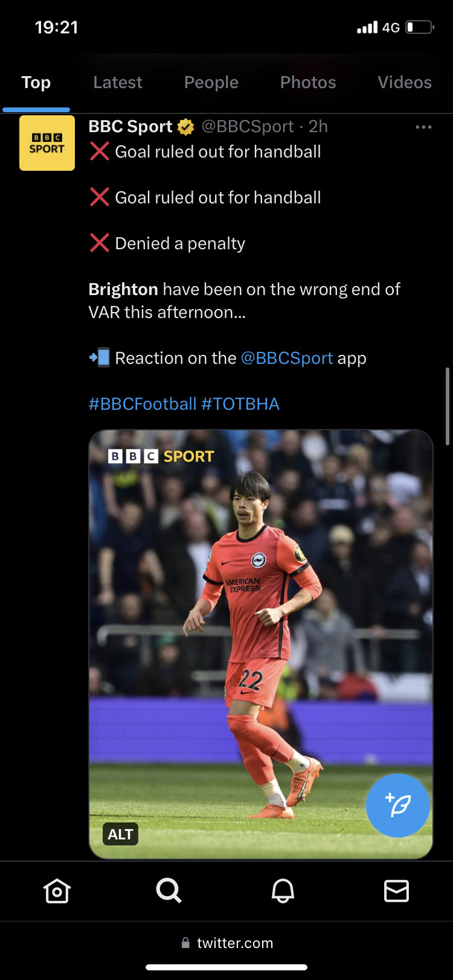This screenshot has height=980, width=453.
Task: Open the Videos tab
Action: [404, 83]
